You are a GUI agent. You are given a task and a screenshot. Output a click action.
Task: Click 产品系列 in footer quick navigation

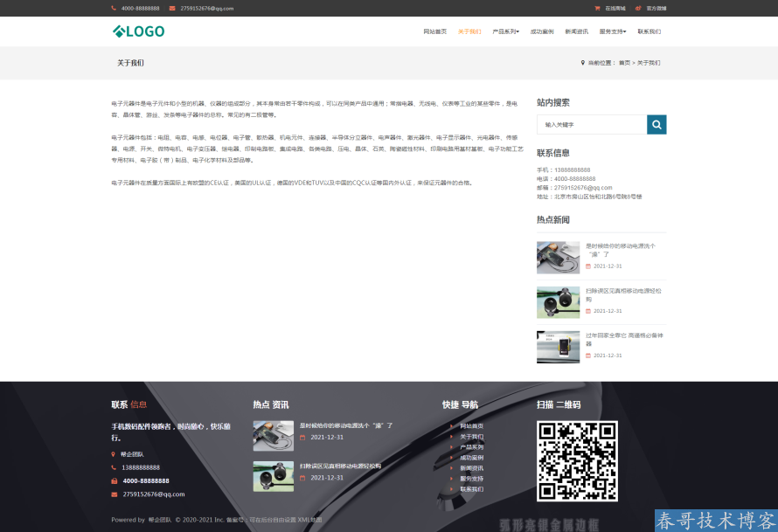point(471,447)
